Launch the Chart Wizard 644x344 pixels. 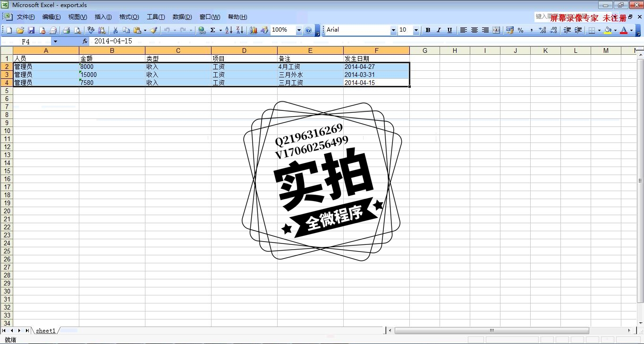pos(254,30)
